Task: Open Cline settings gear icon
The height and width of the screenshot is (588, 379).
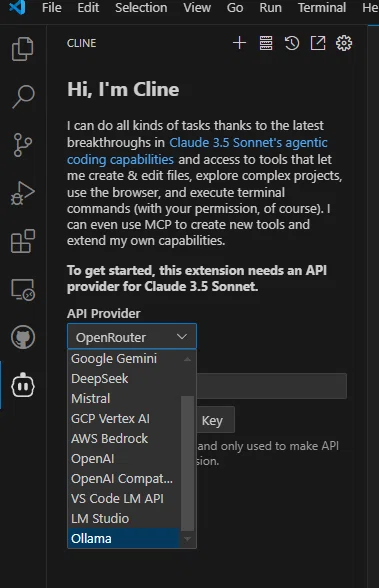Action: (x=344, y=43)
